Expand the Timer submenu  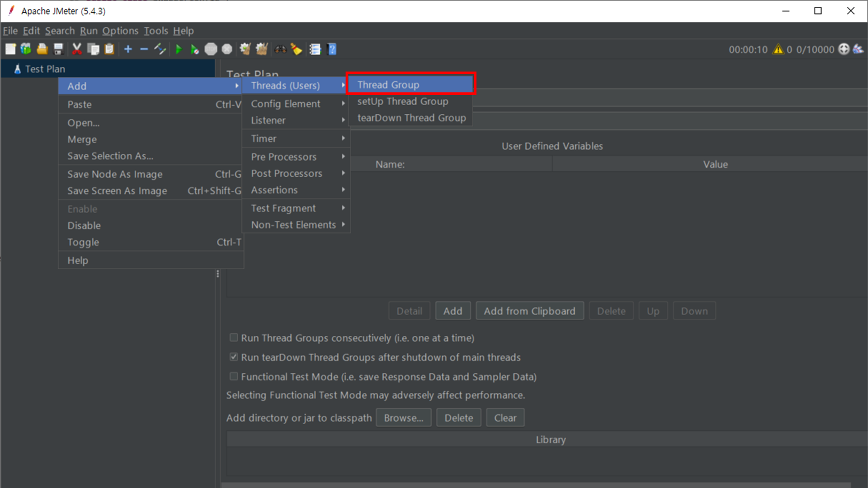[x=296, y=138]
